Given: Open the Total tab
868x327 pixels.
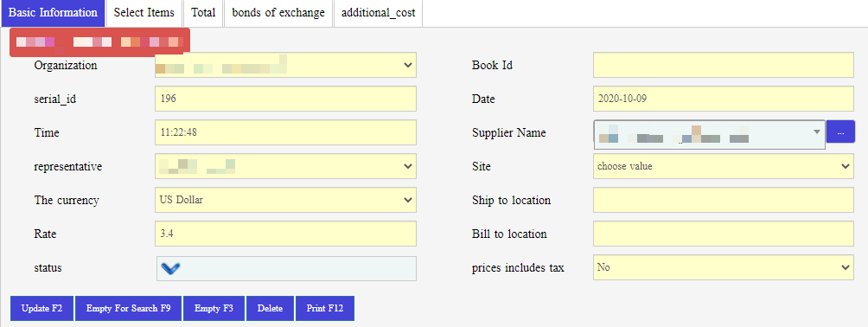Looking at the screenshot, I should [x=203, y=13].
